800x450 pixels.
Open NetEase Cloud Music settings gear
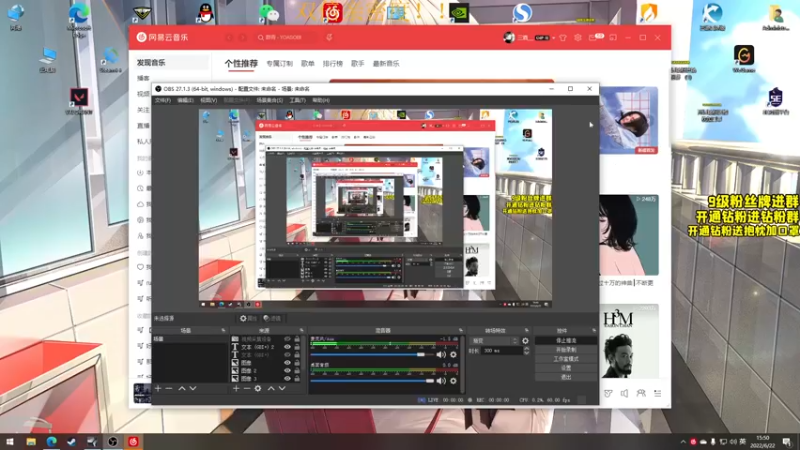[x=578, y=38]
